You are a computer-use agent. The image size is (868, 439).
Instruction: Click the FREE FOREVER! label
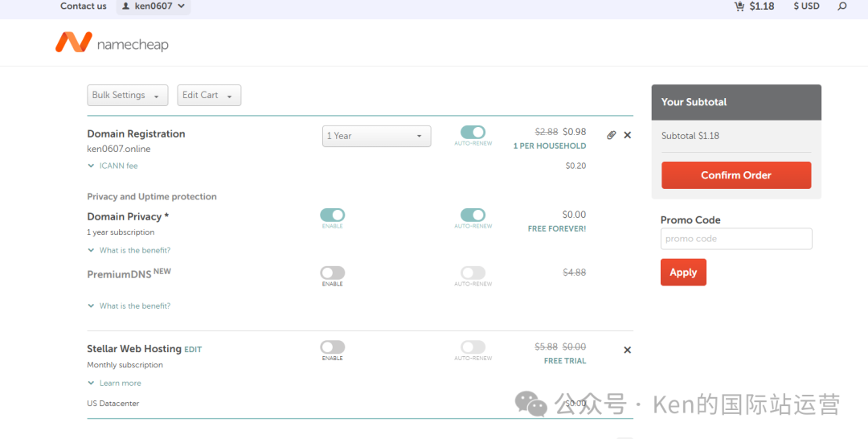coord(557,228)
